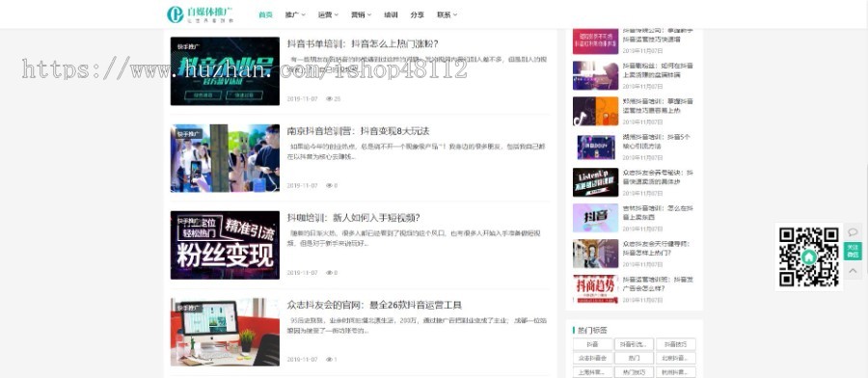Expand the 推广 dropdown menu
The height and width of the screenshot is (378, 868).
295,14
